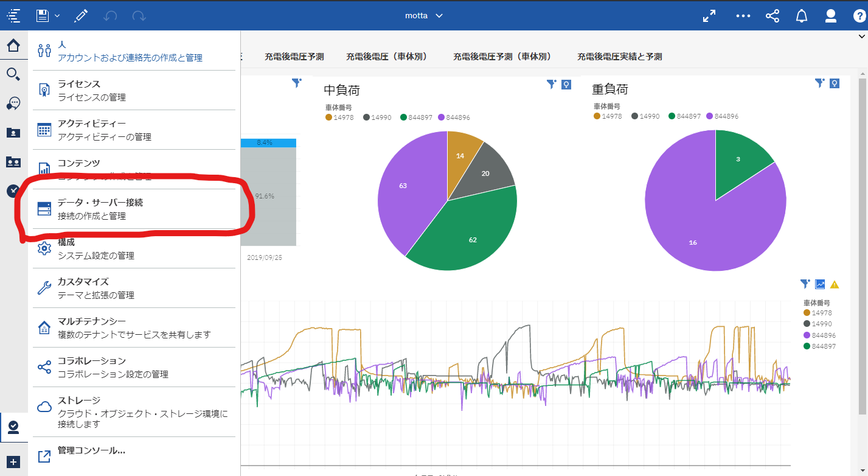Open the personal user menu icon
The height and width of the screenshot is (476, 868).
831,16
